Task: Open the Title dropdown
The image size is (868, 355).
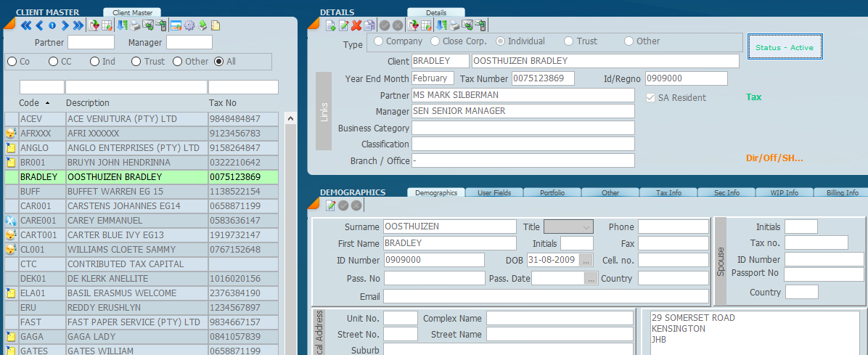Action: click(568, 227)
